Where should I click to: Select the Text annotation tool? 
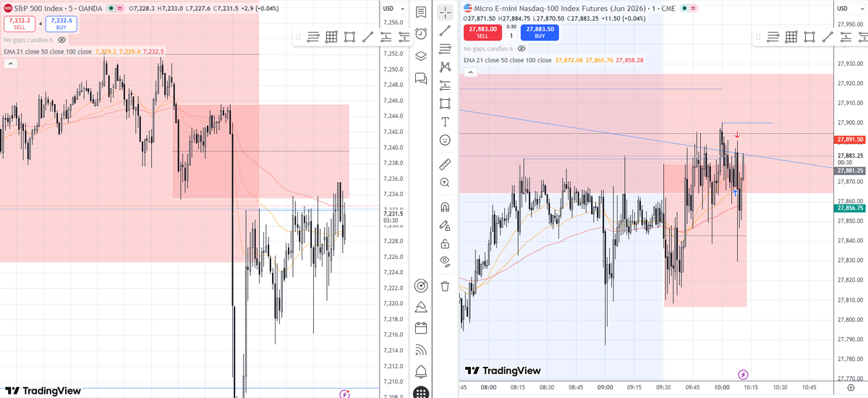tap(445, 121)
